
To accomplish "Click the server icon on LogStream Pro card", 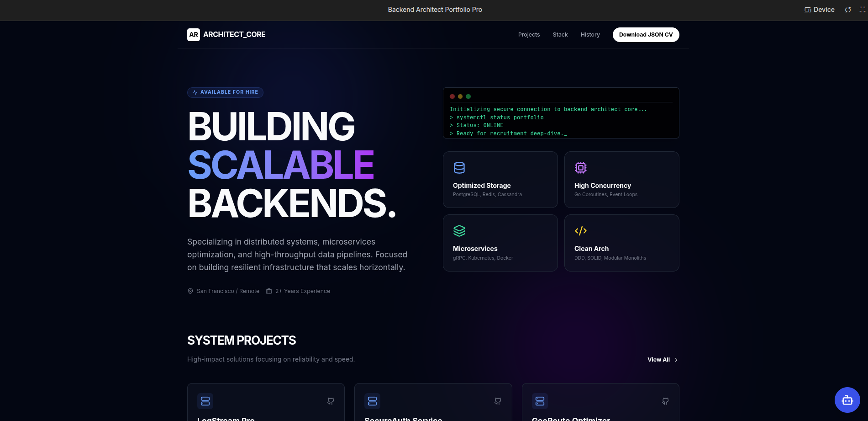I will 205,401.
